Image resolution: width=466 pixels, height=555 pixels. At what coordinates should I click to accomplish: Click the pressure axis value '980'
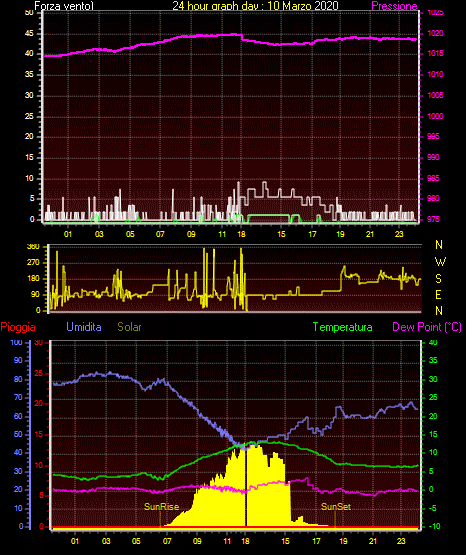click(433, 198)
